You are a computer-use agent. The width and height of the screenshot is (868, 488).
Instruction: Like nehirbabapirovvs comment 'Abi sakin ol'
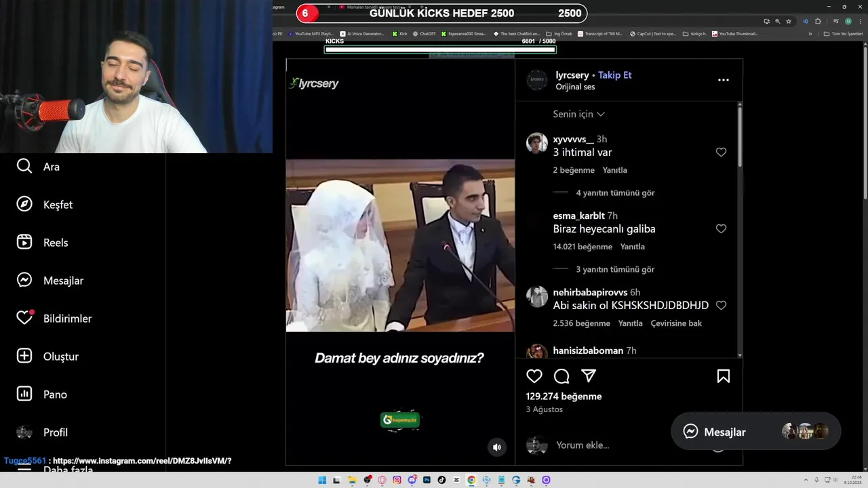coord(721,306)
